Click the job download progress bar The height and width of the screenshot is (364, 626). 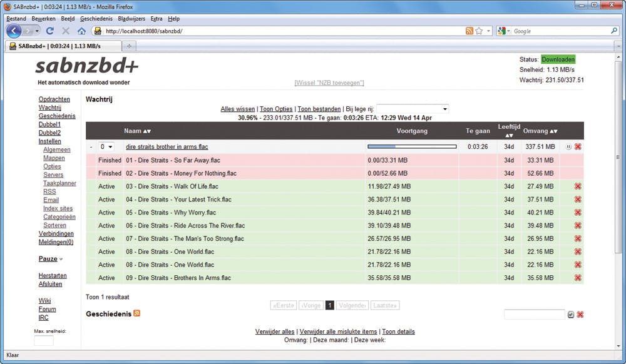412,147
